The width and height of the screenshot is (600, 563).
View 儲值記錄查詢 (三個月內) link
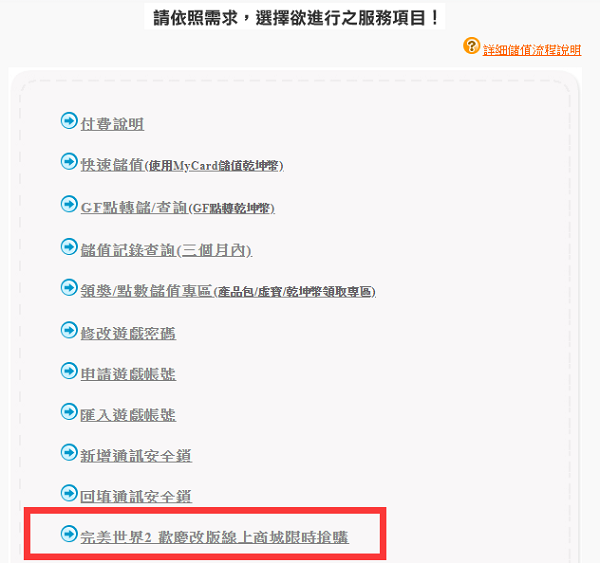166,250
